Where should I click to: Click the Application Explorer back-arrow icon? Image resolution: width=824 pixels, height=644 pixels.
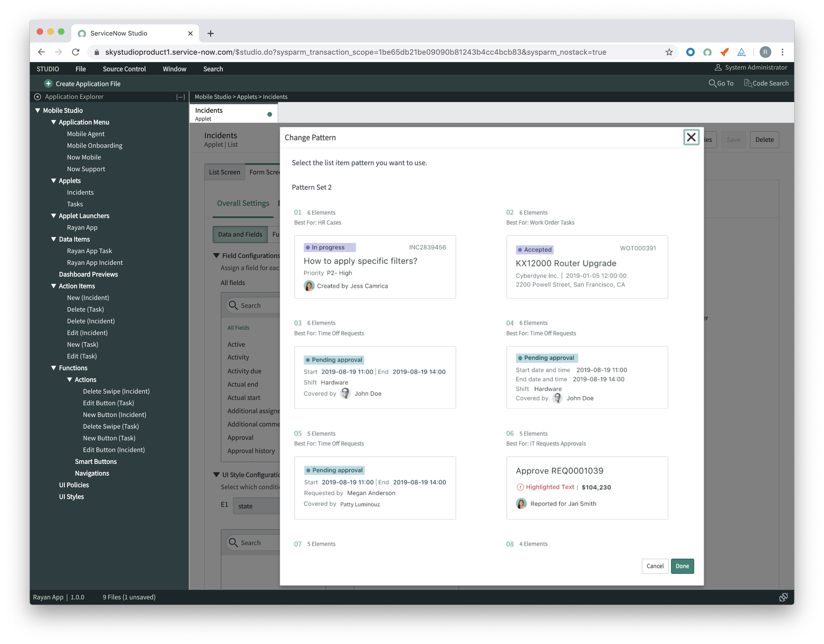click(37, 97)
